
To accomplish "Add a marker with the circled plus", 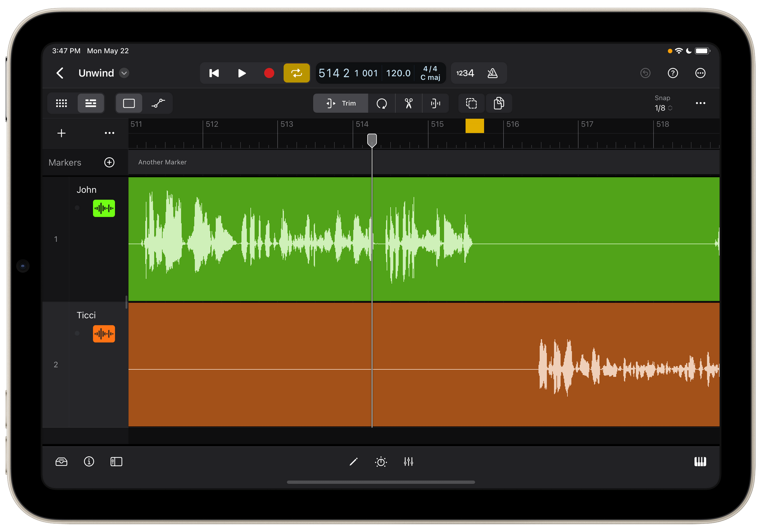I will coord(109,162).
